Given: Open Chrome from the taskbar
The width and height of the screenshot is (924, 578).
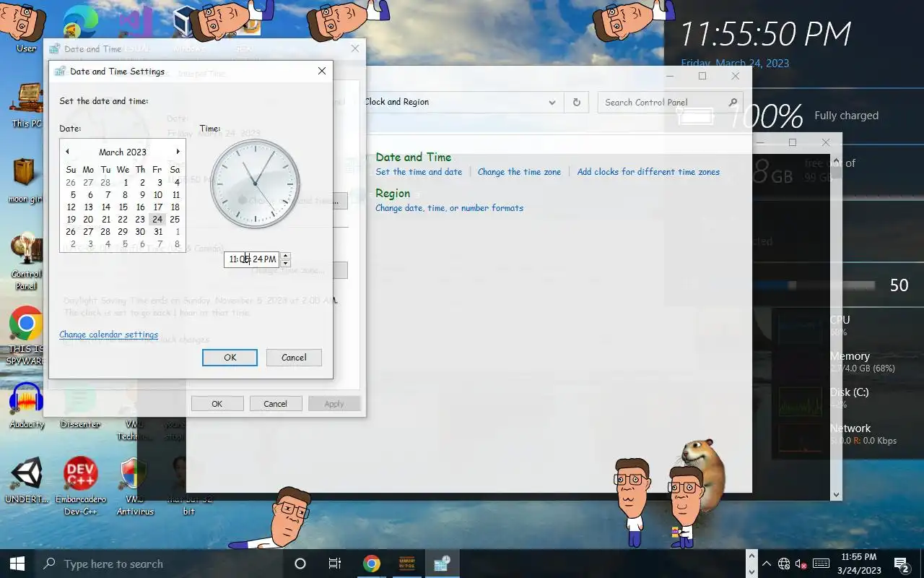Looking at the screenshot, I should click(372, 564).
